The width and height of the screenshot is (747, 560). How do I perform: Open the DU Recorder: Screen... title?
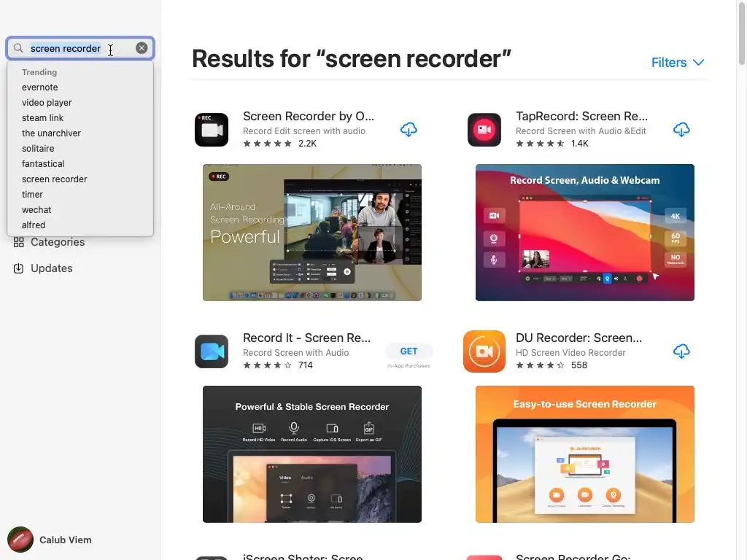pos(578,338)
